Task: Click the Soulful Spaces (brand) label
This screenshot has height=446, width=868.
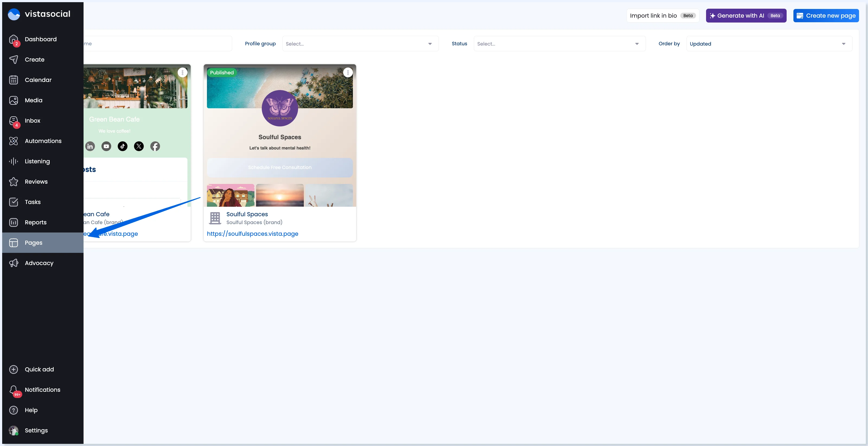Action: [x=254, y=222]
